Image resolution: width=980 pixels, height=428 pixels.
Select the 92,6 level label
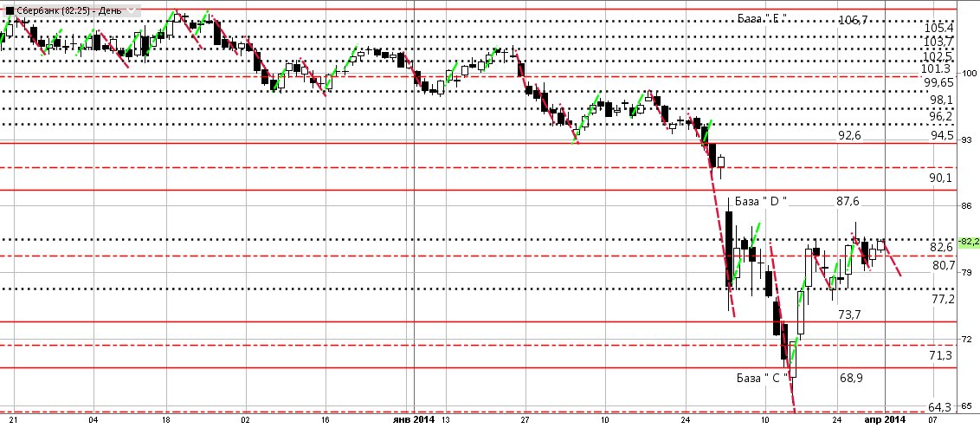tap(852, 136)
